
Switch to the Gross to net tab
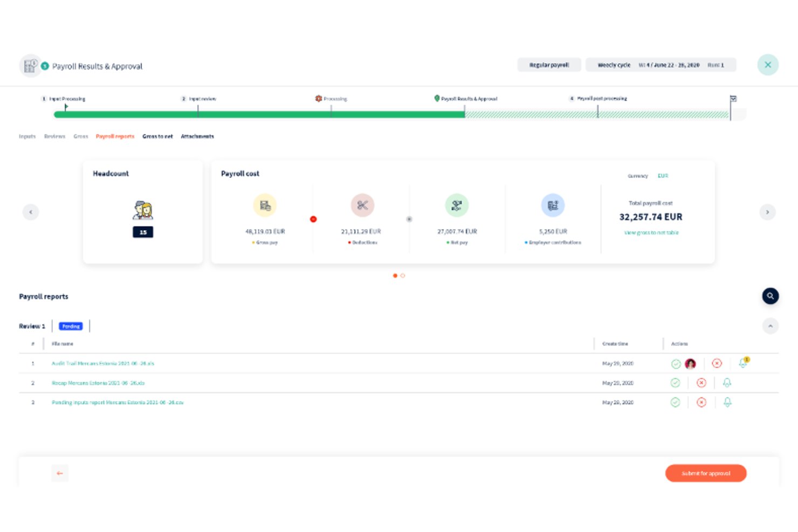tap(157, 136)
